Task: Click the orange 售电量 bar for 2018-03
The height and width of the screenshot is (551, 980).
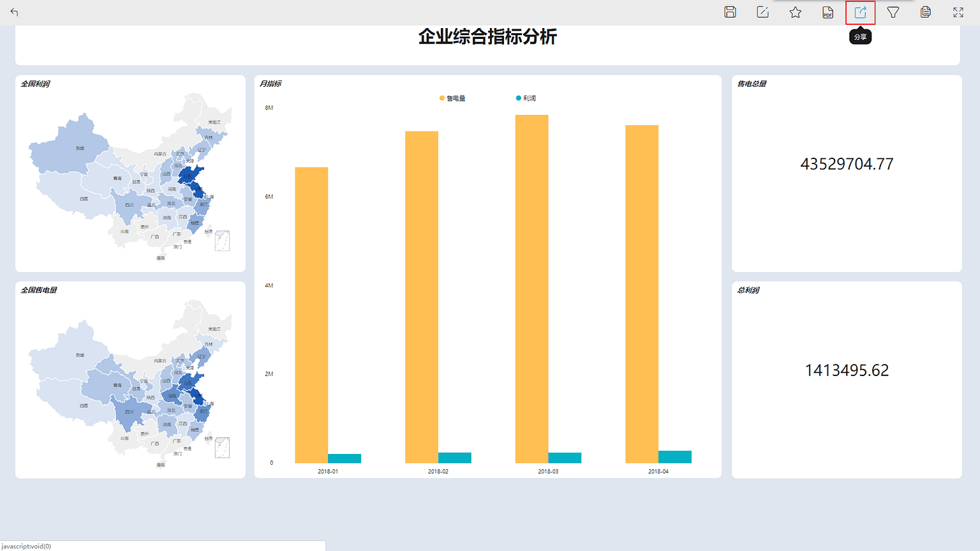Action: 532,289
